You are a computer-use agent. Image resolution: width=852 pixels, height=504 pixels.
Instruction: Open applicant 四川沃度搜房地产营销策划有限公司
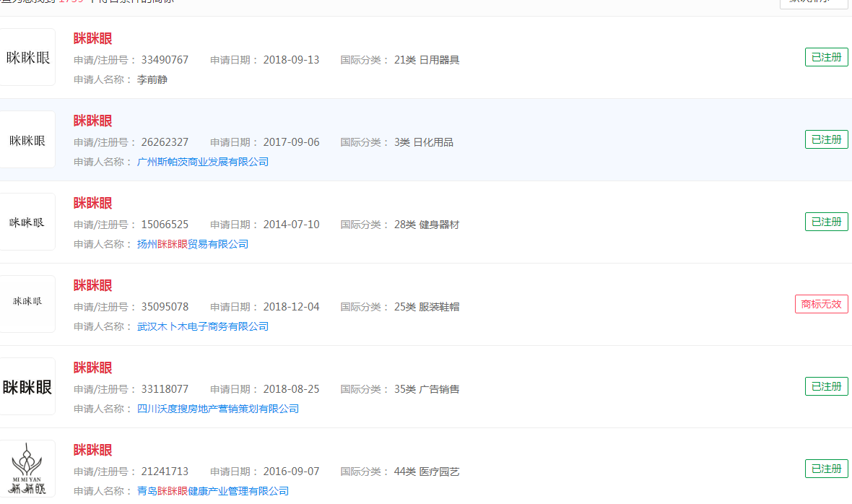218,409
